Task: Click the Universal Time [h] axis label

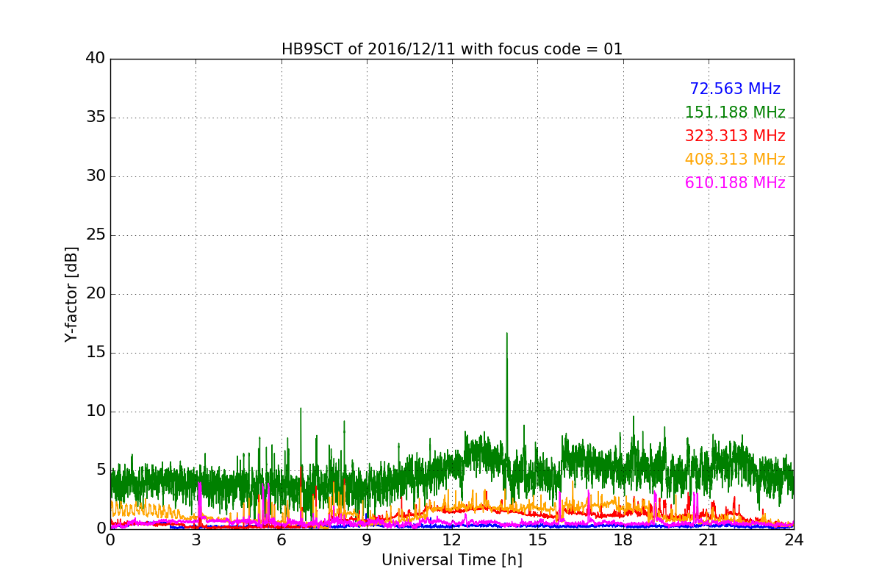Action: (x=452, y=560)
